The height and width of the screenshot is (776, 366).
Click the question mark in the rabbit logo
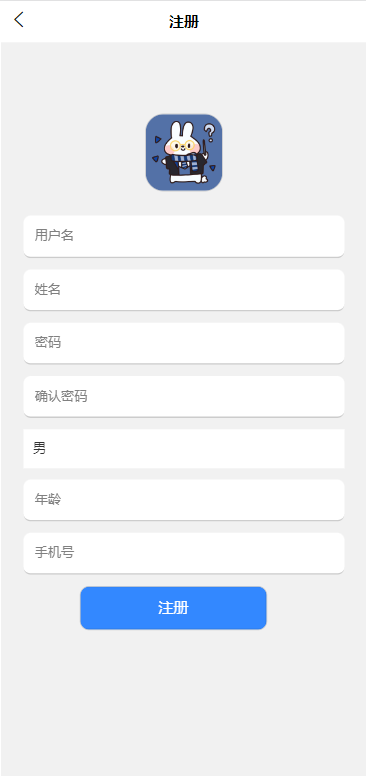pyautogui.click(x=210, y=132)
